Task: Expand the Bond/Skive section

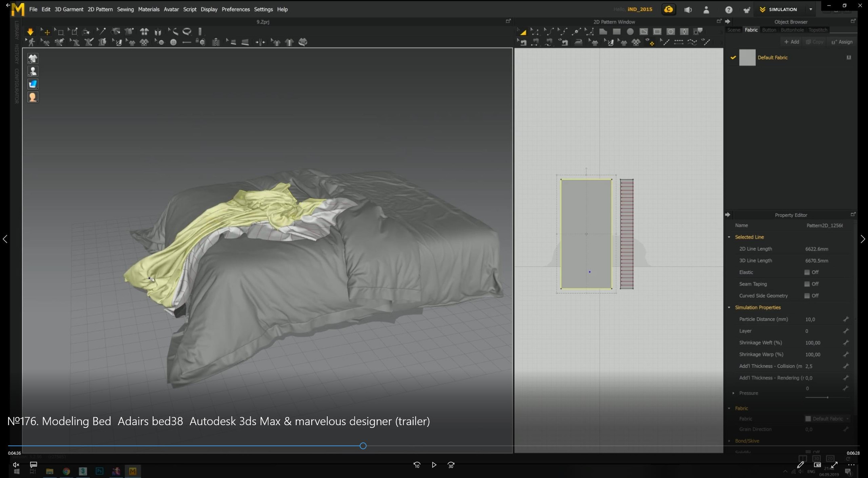Action: pyautogui.click(x=729, y=441)
